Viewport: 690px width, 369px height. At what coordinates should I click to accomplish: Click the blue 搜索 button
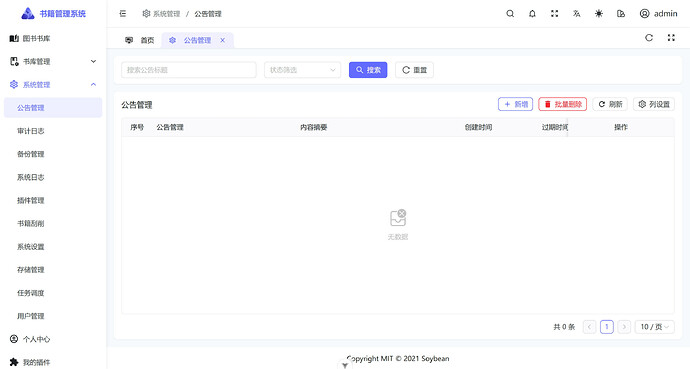[x=368, y=70]
